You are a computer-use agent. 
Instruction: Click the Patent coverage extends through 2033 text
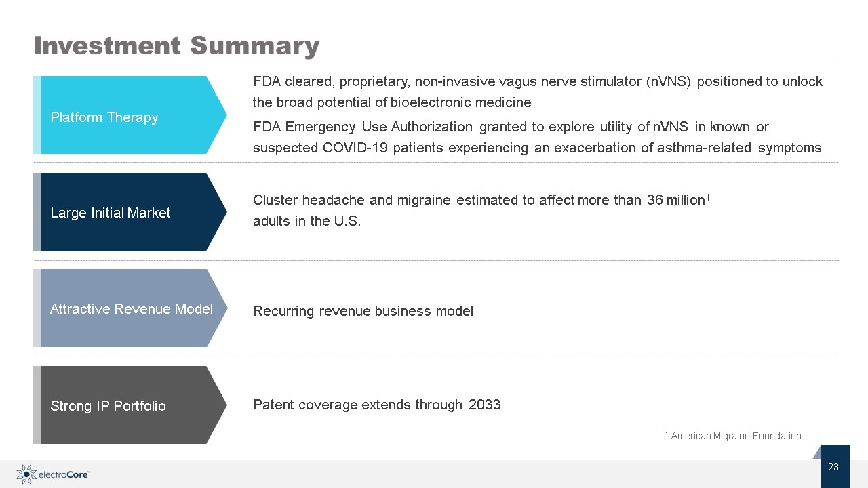tap(377, 405)
